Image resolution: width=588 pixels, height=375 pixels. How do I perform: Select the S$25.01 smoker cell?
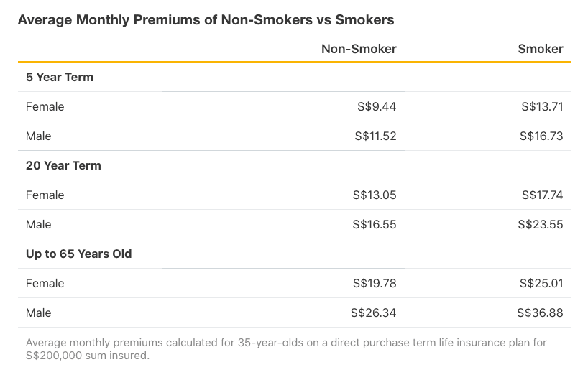coord(542,283)
